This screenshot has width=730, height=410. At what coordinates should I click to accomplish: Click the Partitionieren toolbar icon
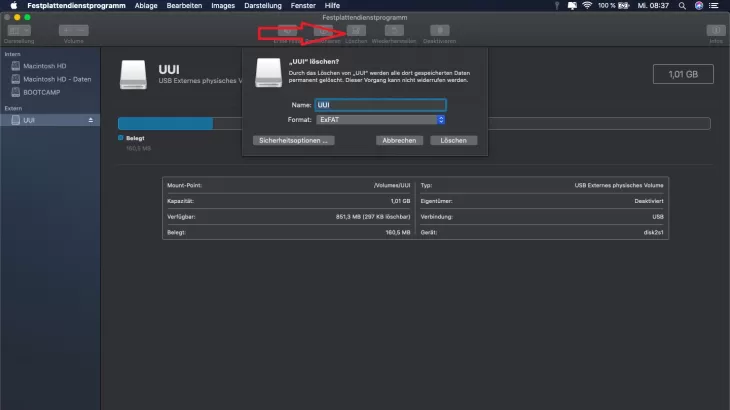[322, 31]
